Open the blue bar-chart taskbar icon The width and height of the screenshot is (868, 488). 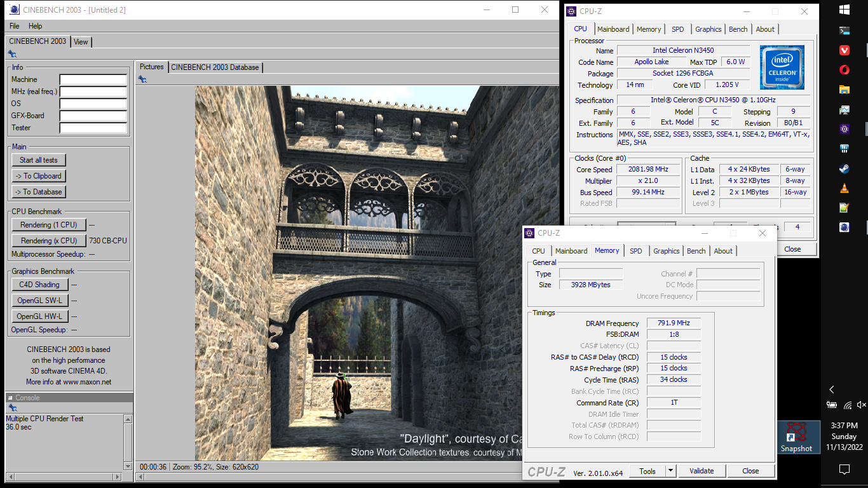844,149
